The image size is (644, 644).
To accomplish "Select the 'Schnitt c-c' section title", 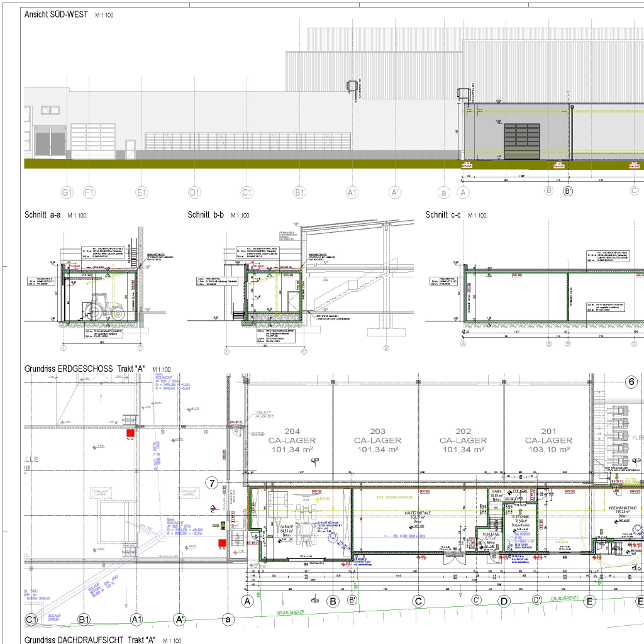I will point(443,215).
